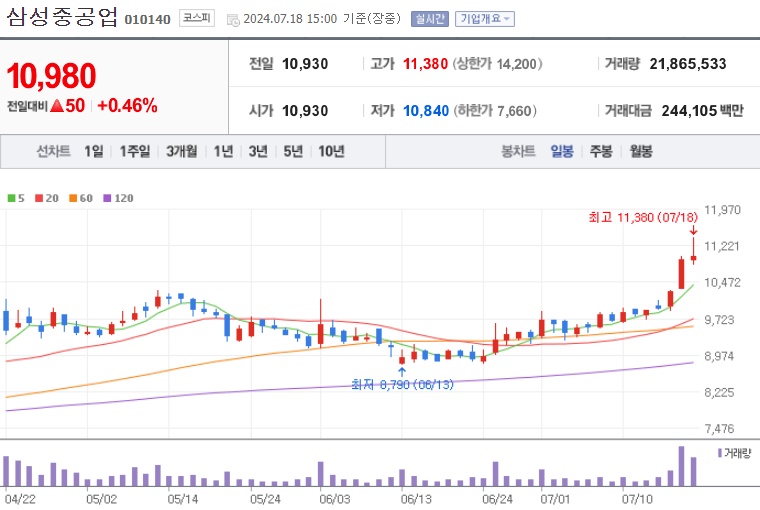
Task: Click the 최고 11,380 (07/18) chart label
Action: click(643, 217)
